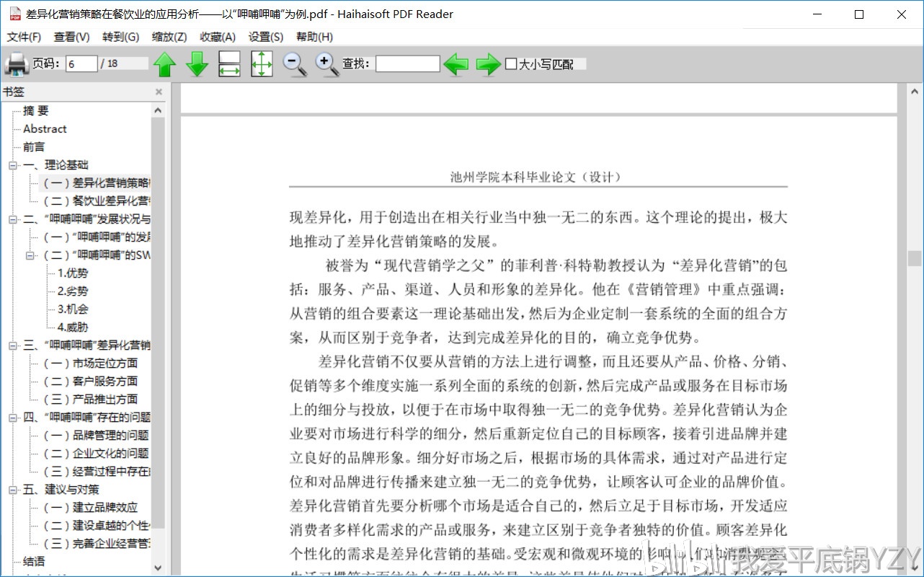
Task: Open the 转到(G) menu
Action: click(x=120, y=37)
